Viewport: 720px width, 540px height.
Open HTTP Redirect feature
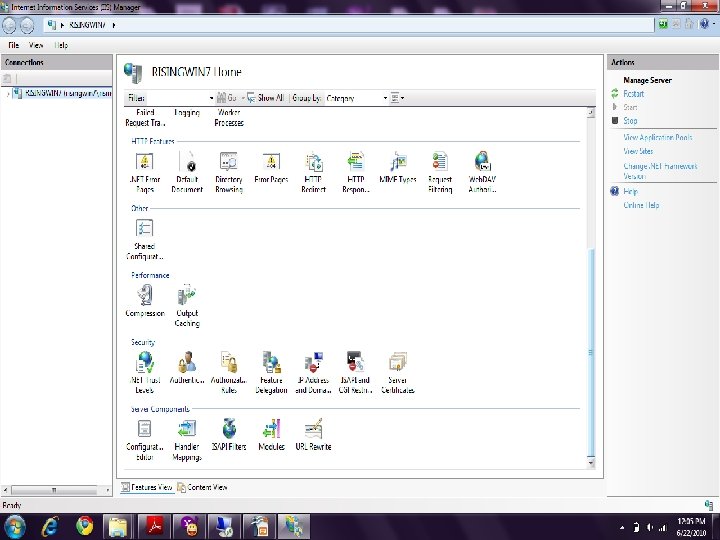(314, 172)
